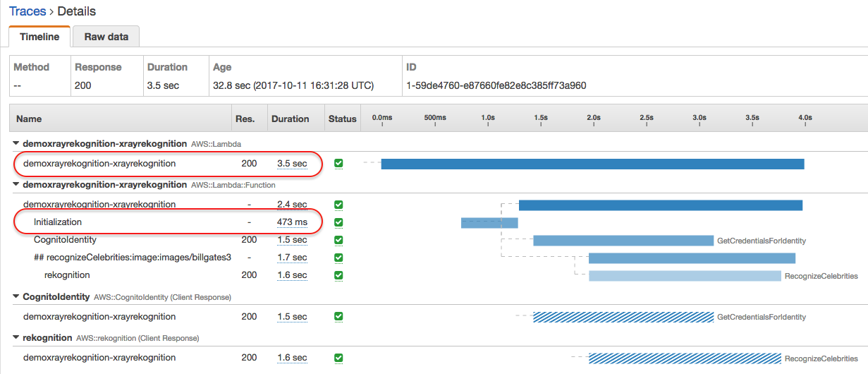Image resolution: width=868 pixels, height=374 pixels.
Task: Select striped RecognizeCelebrities client response bar
Action: 685,358
